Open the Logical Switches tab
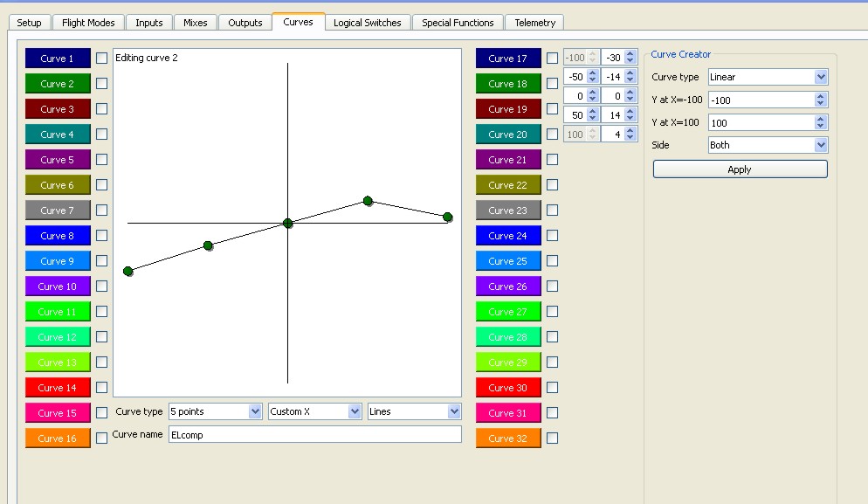The image size is (868, 504). 367,23
